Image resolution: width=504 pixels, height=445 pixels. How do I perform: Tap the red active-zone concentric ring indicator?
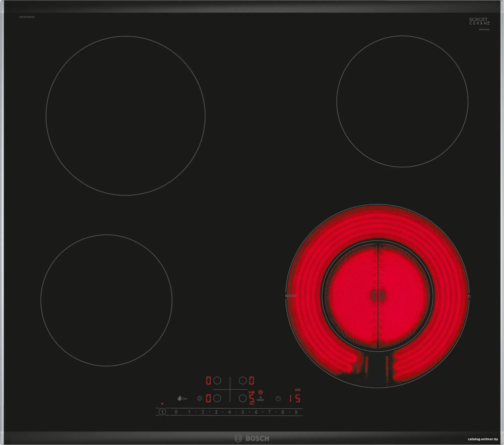click(x=261, y=392)
